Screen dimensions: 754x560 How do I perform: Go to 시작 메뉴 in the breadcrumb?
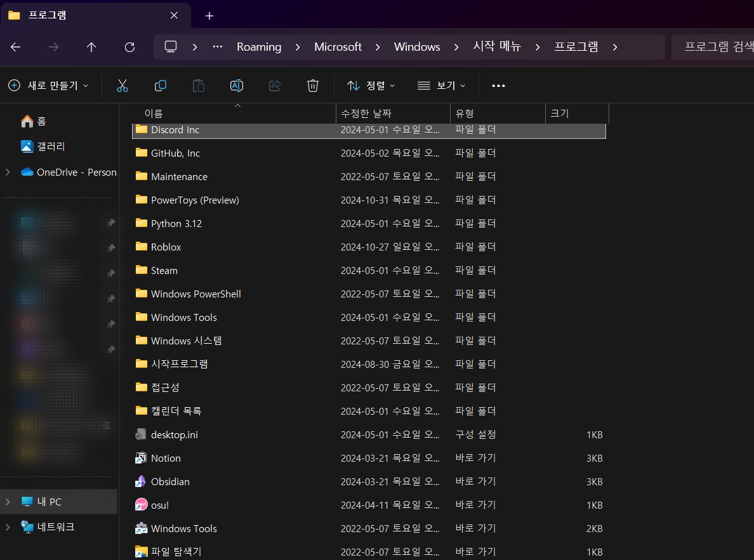497,47
